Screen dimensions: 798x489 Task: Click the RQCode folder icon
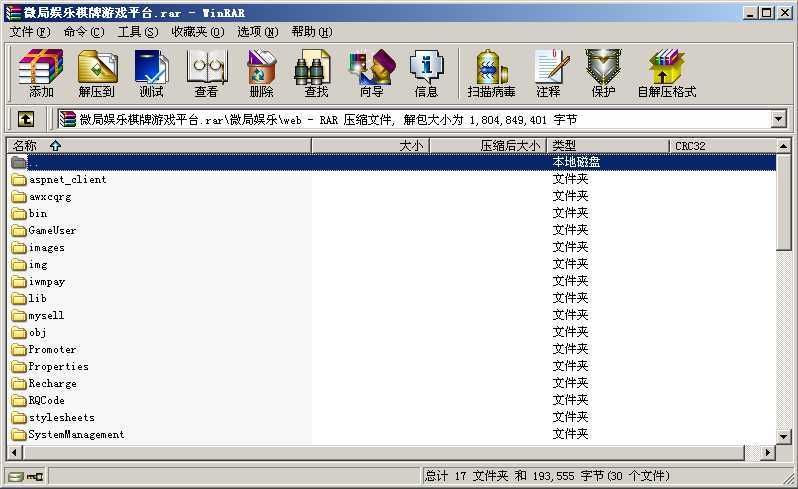click(19, 400)
